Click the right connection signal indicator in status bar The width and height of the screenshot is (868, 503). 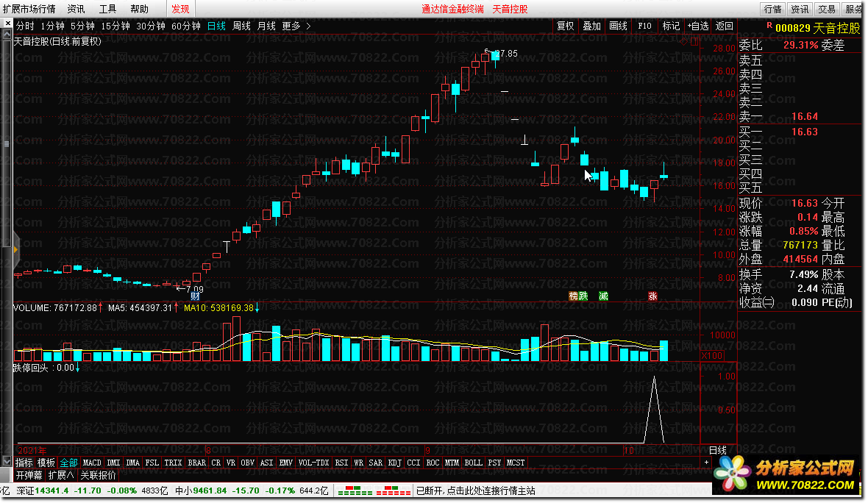pyautogui.click(x=393, y=490)
